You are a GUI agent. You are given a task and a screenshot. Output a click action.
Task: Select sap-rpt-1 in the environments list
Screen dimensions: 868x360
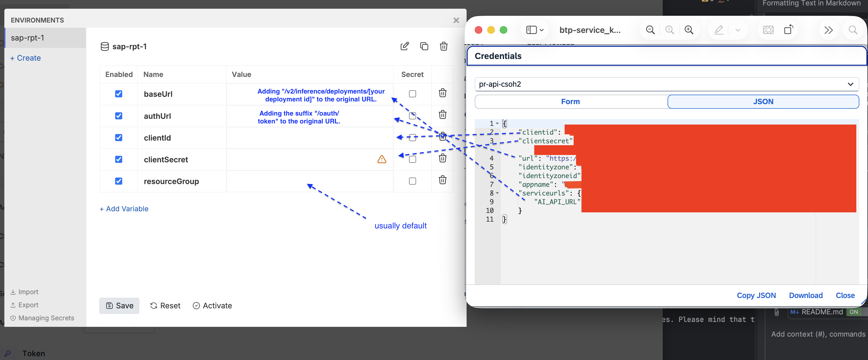(x=45, y=38)
